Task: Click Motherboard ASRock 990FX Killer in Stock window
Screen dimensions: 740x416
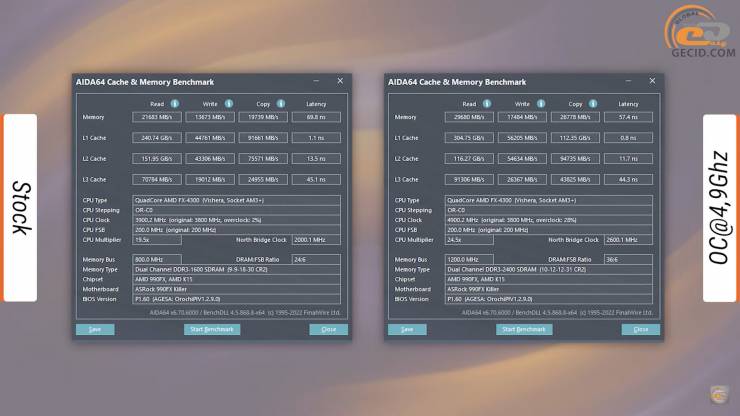Action: tap(236, 289)
